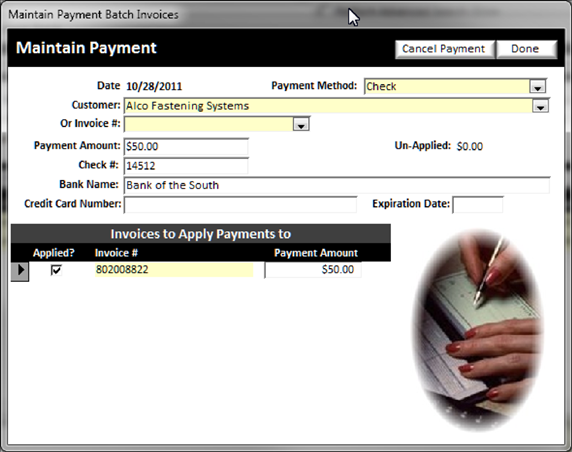572x452 pixels.
Task: Open the Payment Method dropdown arrow
Action: tap(537, 87)
